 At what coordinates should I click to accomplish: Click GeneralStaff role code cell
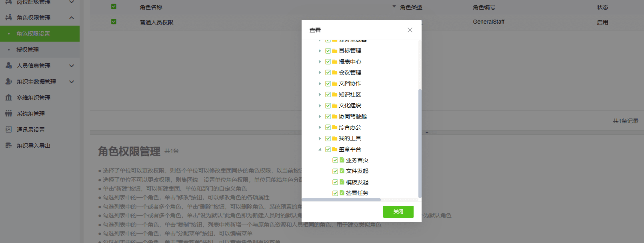(488, 22)
